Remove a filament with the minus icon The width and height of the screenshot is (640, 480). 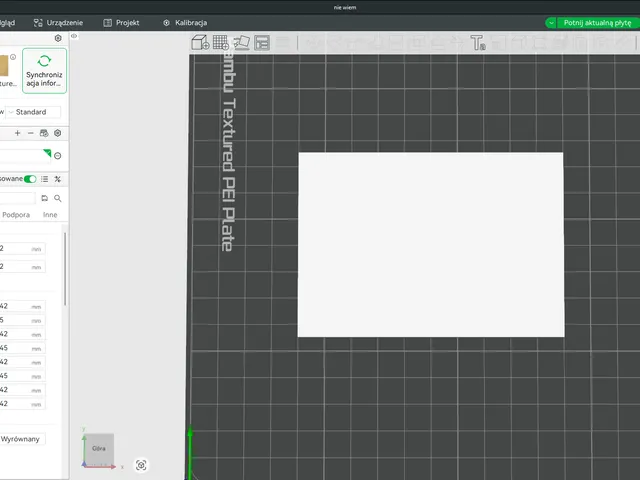(x=31, y=133)
